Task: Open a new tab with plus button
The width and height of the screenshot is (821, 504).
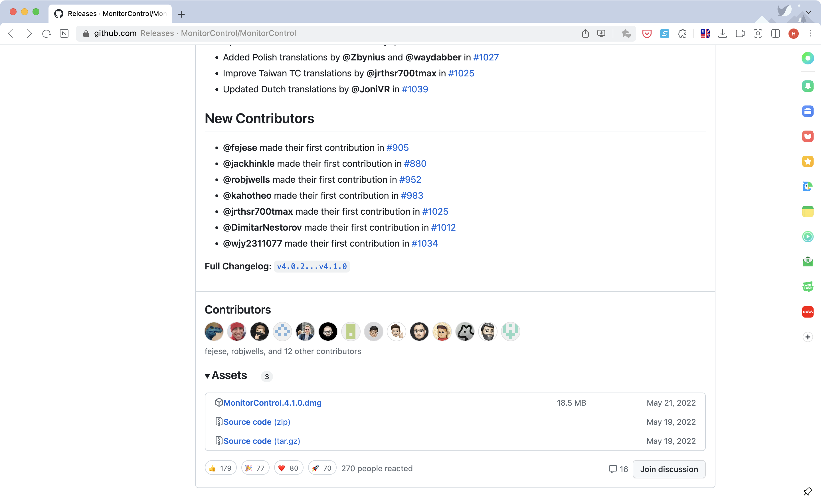Action: point(181,14)
